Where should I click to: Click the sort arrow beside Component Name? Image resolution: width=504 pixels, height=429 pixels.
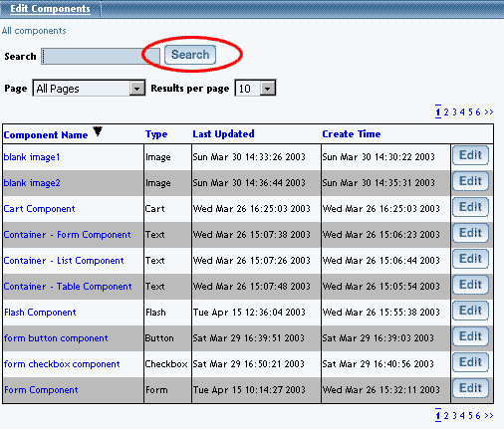[x=98, y=131]
